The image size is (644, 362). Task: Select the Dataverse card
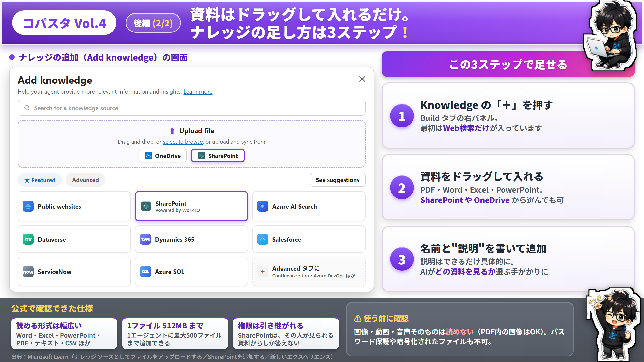(x=74, y=239)
